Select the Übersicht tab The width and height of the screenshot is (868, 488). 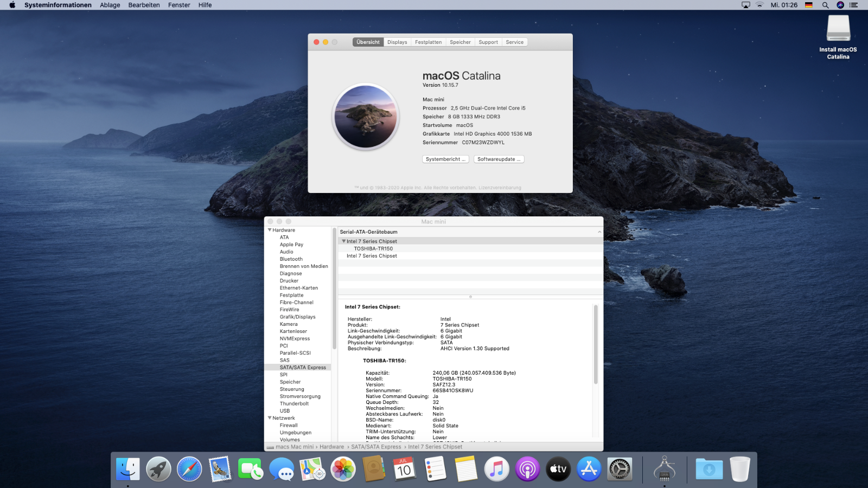point(368,42)
